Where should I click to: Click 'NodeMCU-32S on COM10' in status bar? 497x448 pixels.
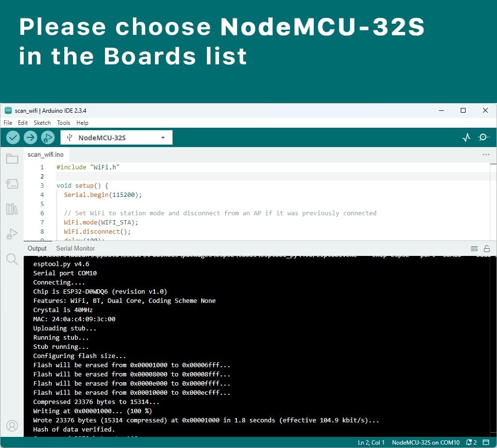pyautogui.click(x=425, y=442)
